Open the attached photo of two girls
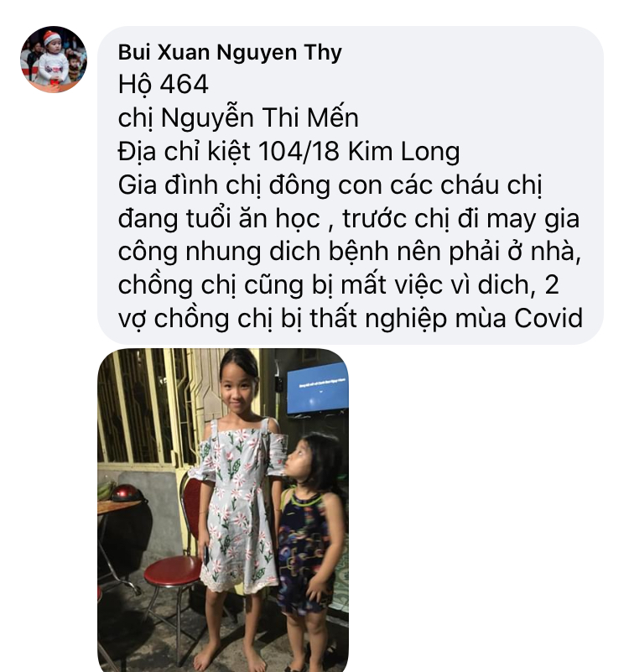This screenshot has width=629, height=672. click(223, 510)
